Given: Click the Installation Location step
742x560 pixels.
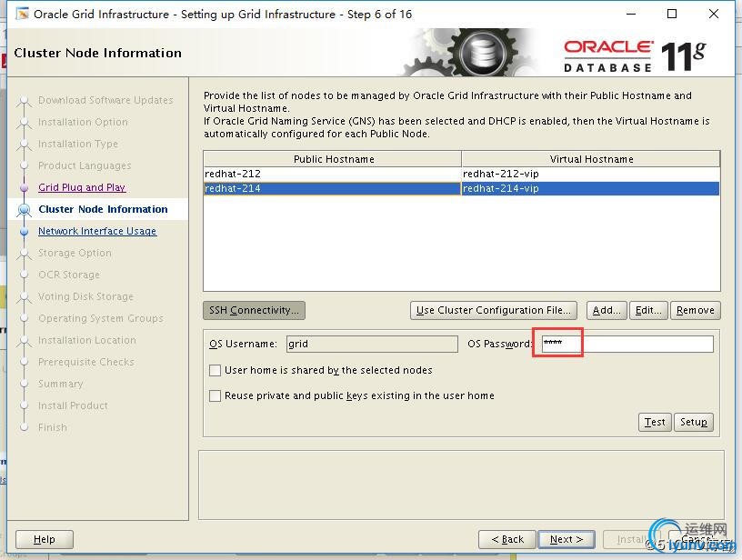Looking at the screenshot, I should [87, 340].
